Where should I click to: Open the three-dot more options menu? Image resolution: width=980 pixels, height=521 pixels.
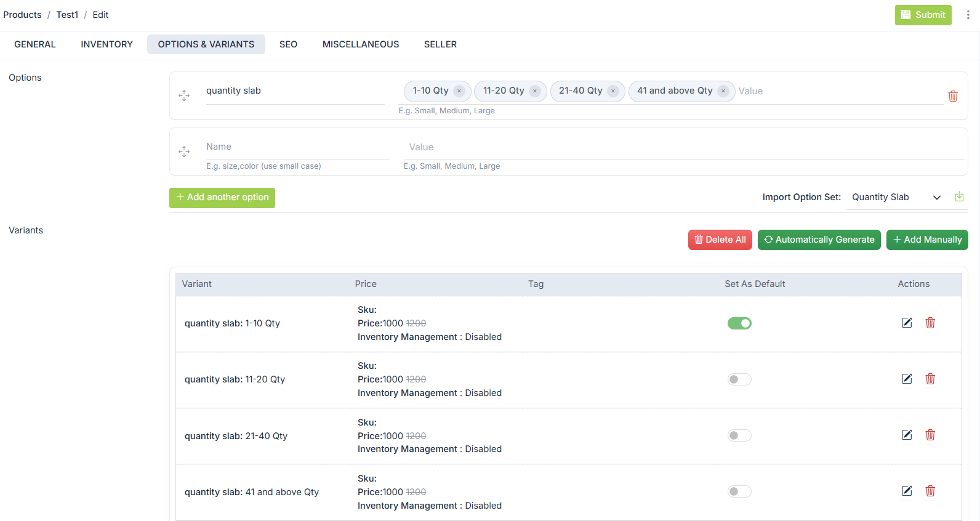point(968,15)
